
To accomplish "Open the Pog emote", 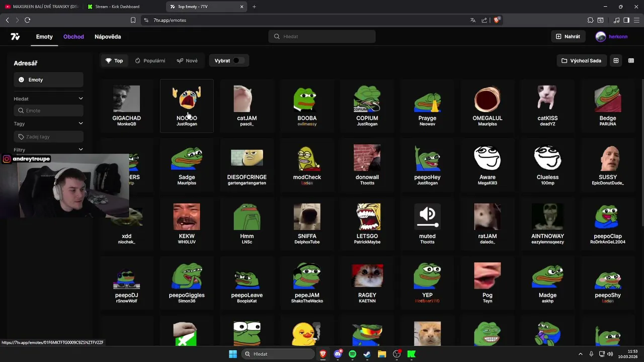I will pos(488,283).
